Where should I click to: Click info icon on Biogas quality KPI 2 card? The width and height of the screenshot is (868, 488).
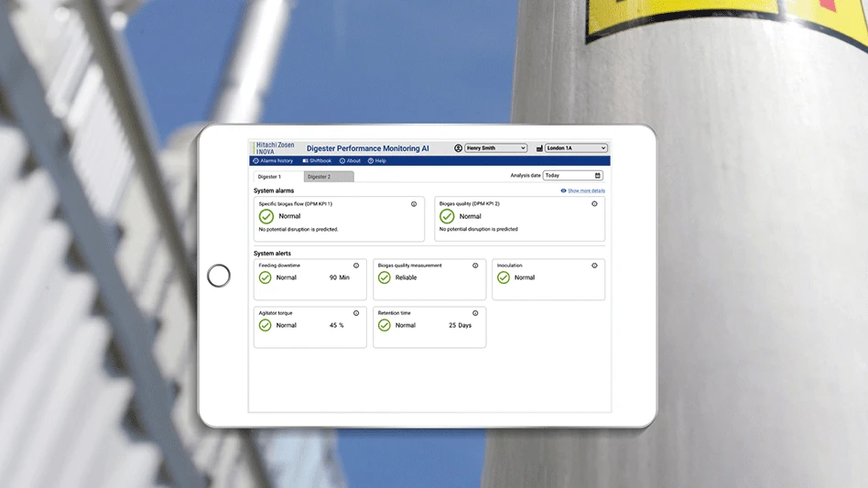coord(594,204)
